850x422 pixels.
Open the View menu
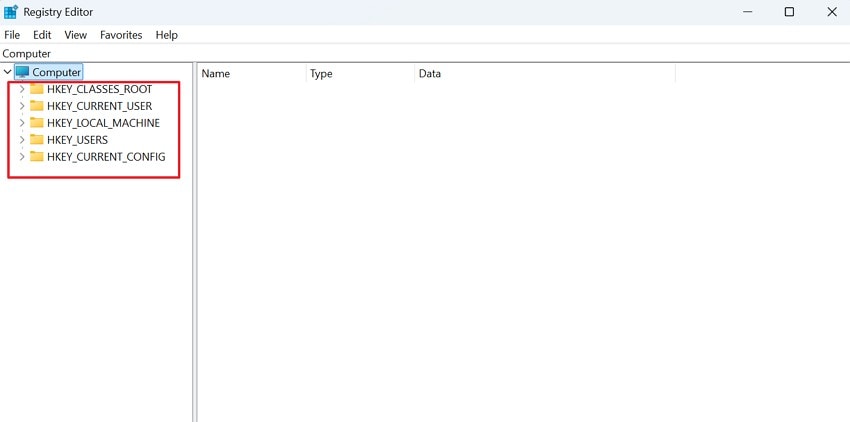75,35
